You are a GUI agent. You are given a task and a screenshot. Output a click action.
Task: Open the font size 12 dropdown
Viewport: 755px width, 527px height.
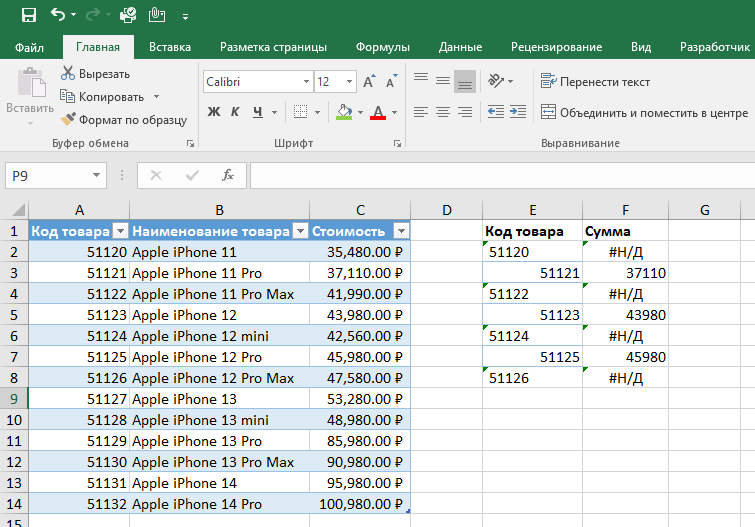point(350,82)
